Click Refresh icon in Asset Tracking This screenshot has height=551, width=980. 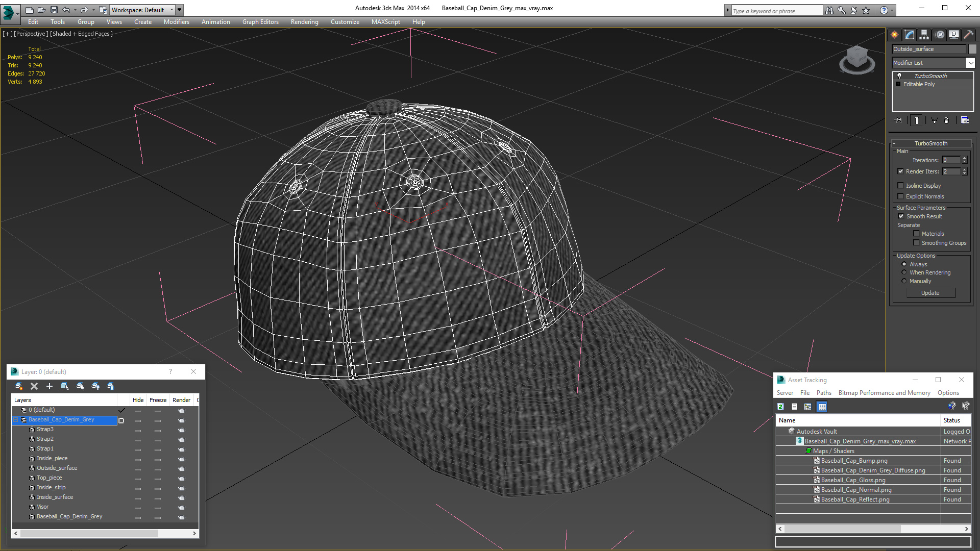click(780, 407)
